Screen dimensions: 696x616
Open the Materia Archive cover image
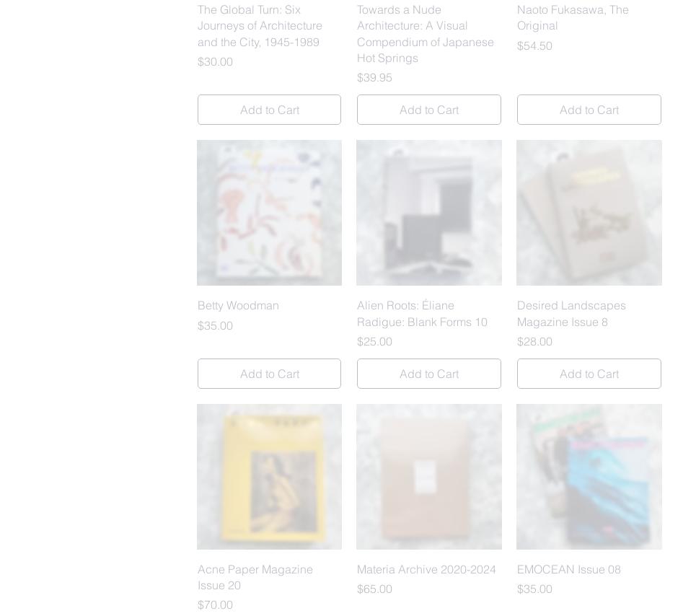[x=429, y=477]
